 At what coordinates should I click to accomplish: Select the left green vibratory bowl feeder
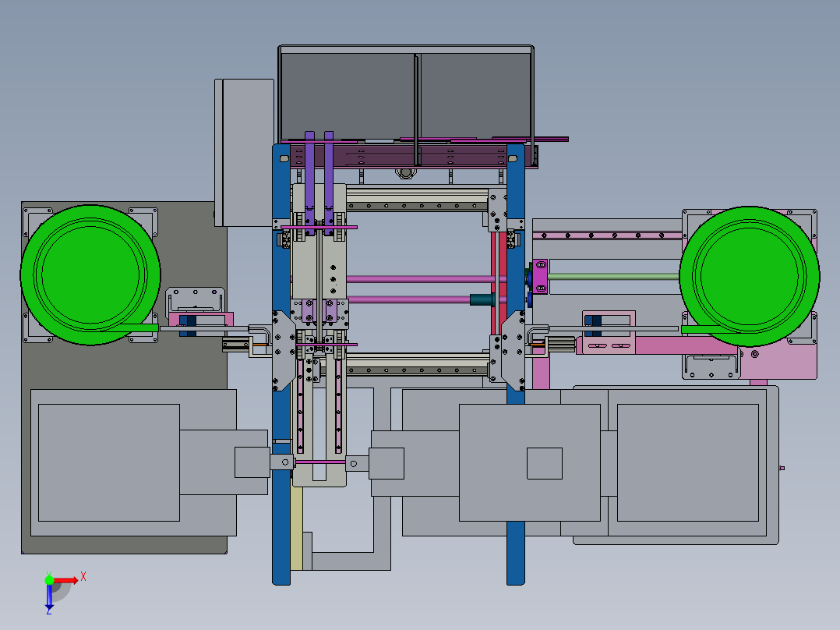[x=90, y=275]
